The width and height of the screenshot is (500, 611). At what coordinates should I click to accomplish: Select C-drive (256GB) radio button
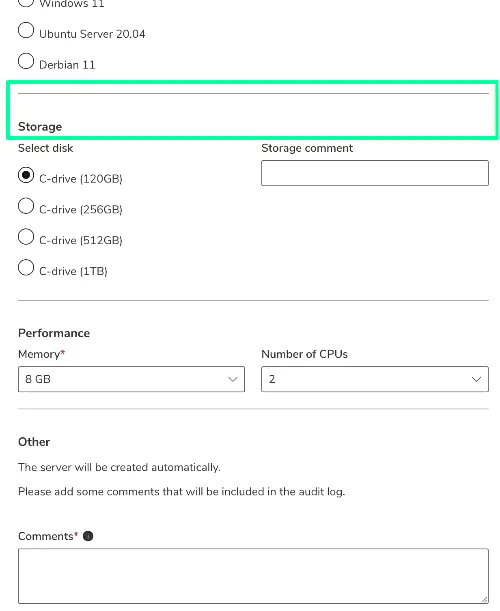[26, 206]
